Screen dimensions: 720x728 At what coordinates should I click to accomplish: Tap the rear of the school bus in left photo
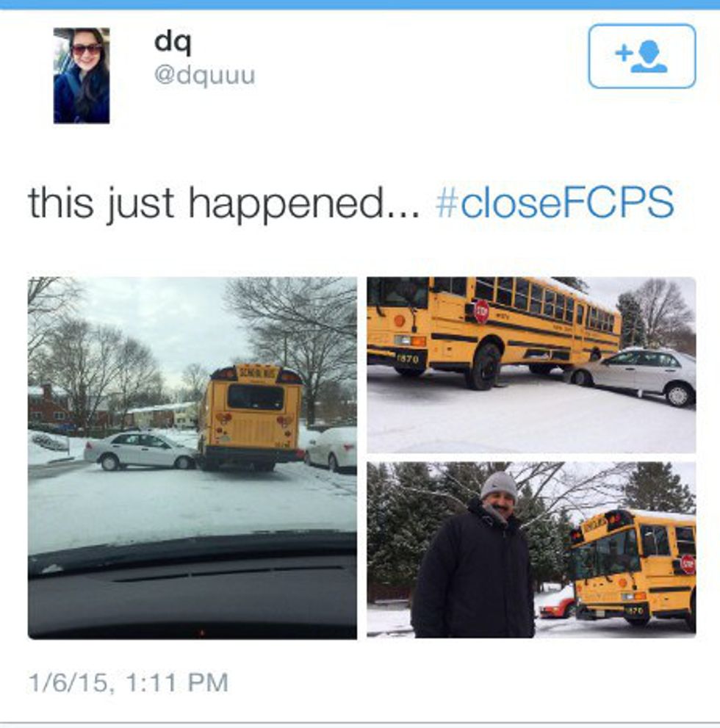point(251,417)
